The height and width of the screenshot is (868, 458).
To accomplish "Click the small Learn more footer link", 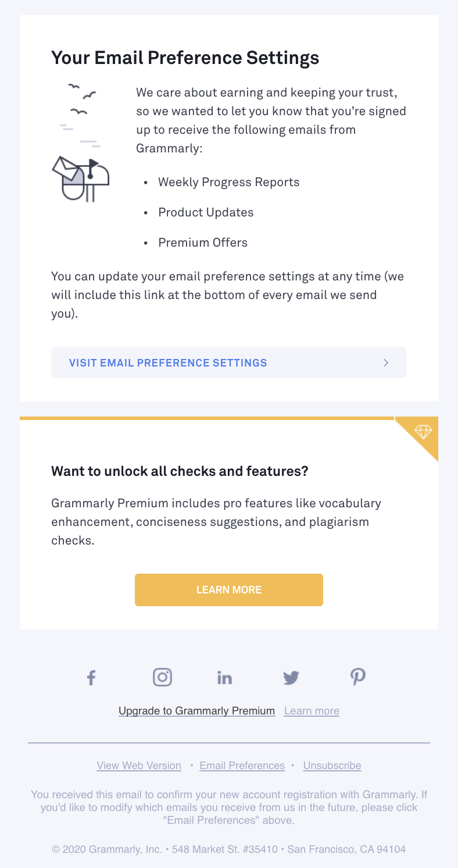I will click(312, 711).
